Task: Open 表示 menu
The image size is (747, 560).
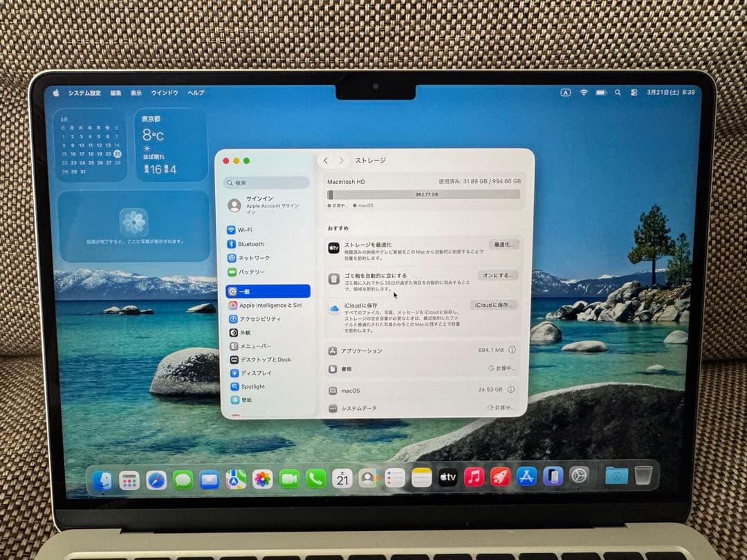Action: (x=136, y=93)
